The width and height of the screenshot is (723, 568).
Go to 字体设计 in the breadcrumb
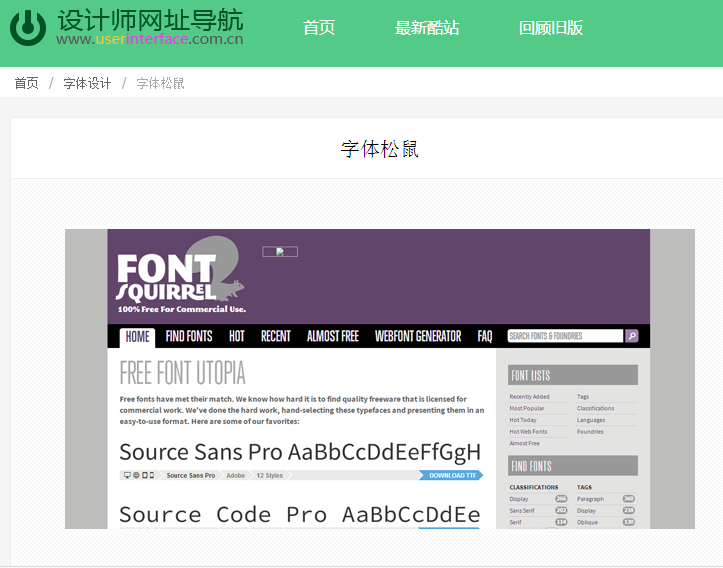click(x=87, y=83)
